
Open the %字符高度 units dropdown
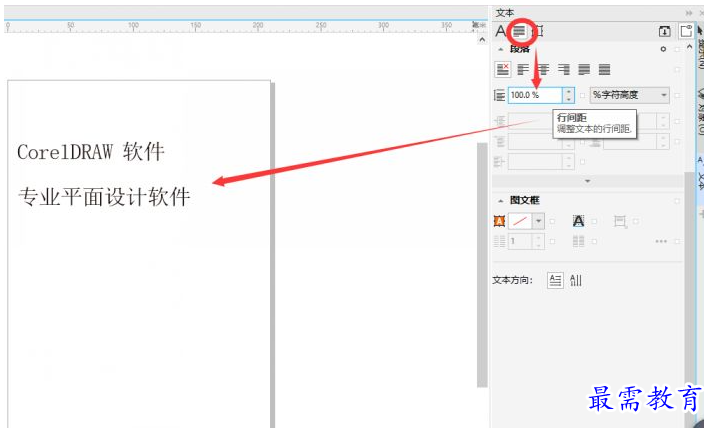point(629,95)
